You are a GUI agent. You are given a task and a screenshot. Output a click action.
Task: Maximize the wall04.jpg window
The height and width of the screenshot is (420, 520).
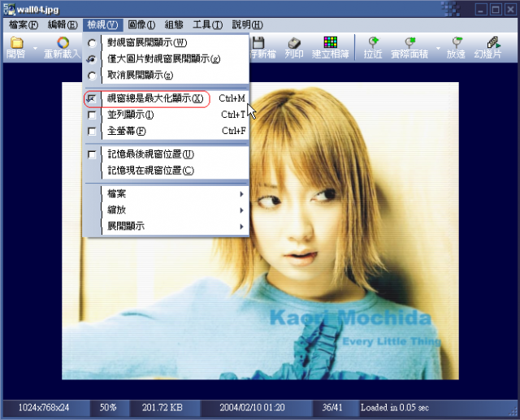coord(496,9)
